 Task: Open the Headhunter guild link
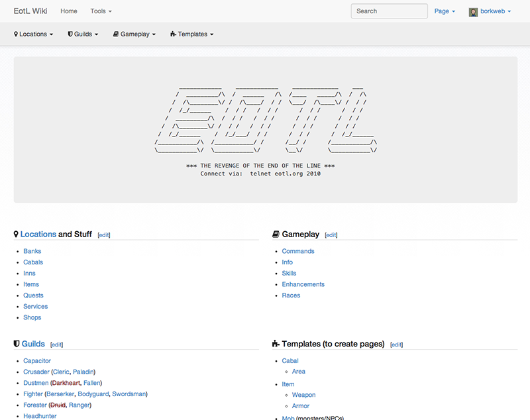point(40,416)
